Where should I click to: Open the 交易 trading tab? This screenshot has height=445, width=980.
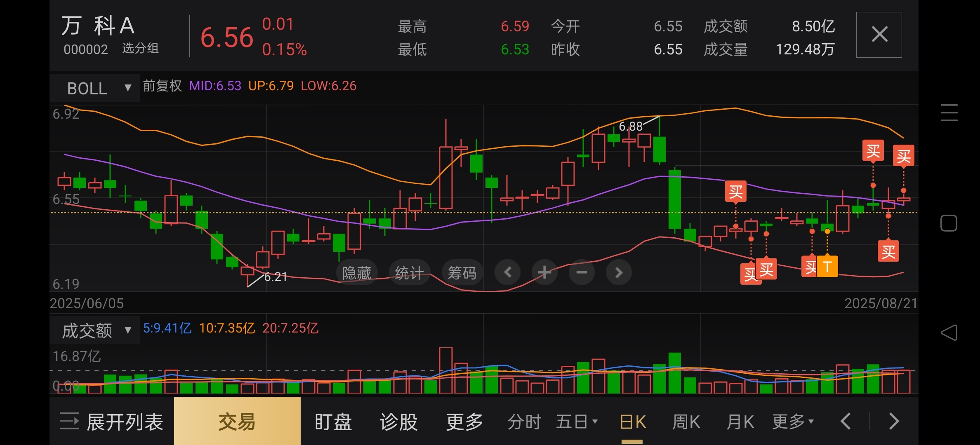[x=237, y=421]
